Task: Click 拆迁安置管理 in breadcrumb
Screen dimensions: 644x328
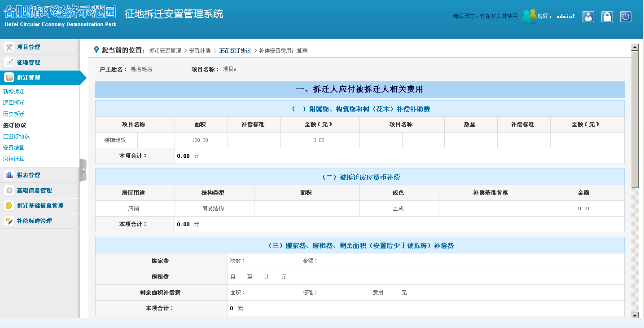Action: point(165,51)
